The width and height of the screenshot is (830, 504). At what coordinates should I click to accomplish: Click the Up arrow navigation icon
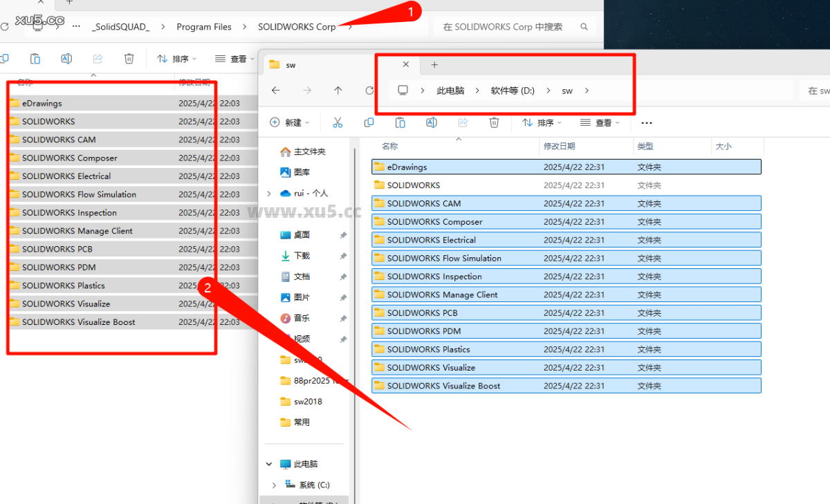[337, 90]
